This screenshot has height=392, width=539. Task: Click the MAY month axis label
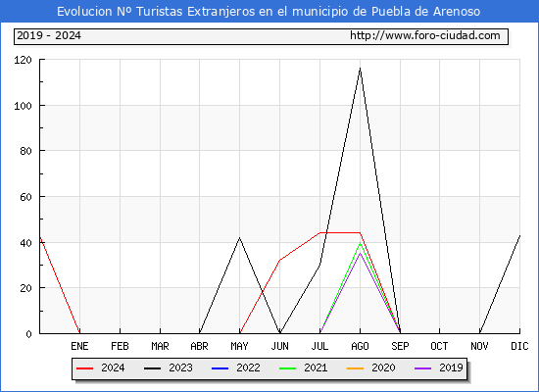pyautogui.click(x=239, y=346)
